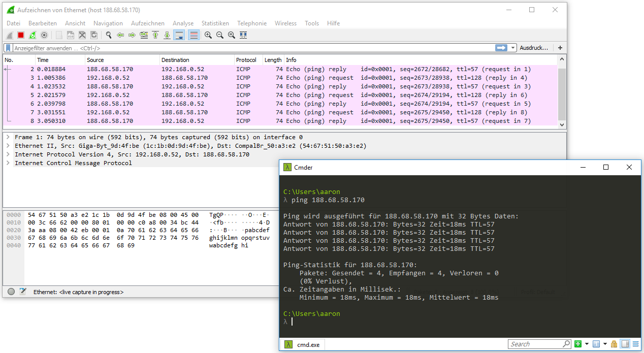Open capture options gear icon
The image size is (644, 353).
coord(44,35)
